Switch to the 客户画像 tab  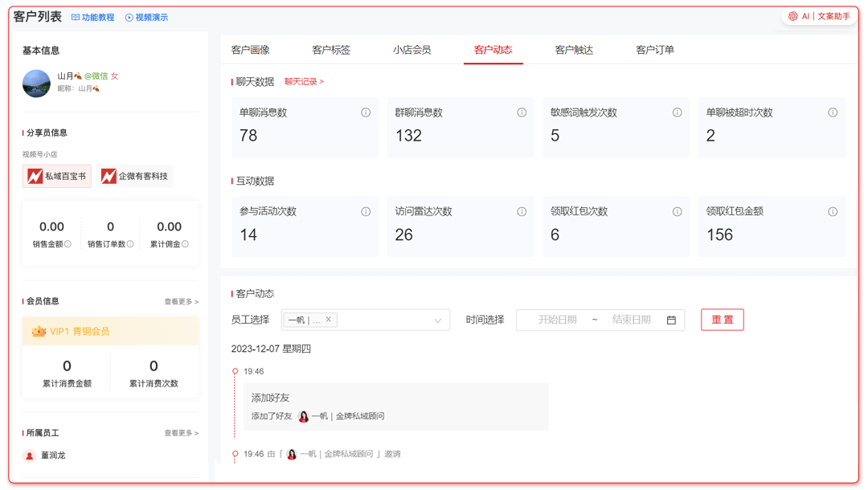pyautogui.click(x=250, y=50)
